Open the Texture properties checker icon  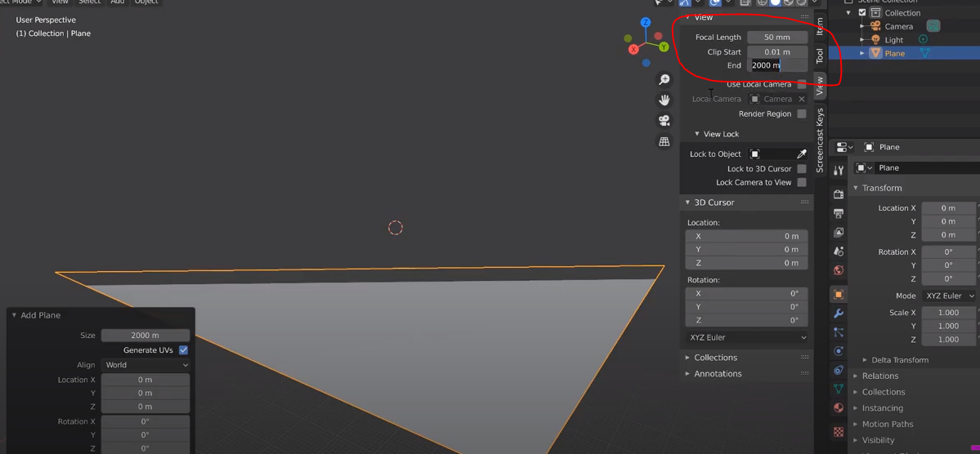point(839,431)
